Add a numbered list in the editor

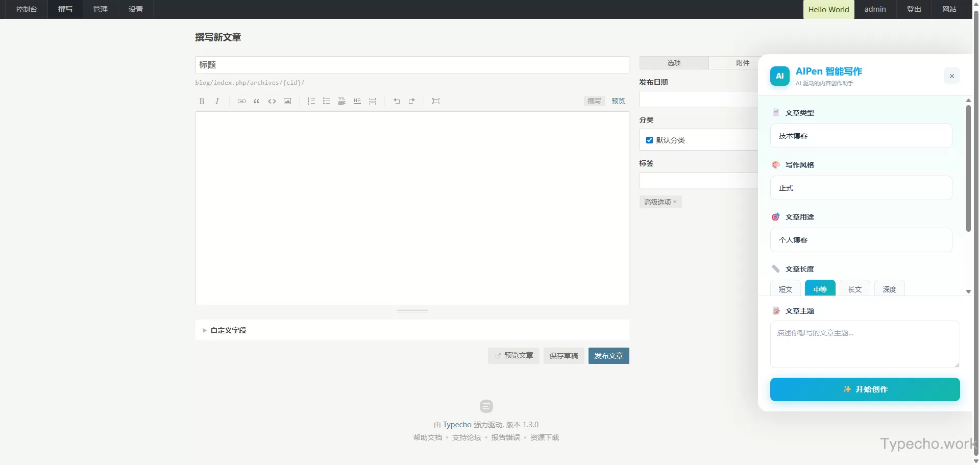pyautogui.click(x=311, y=101)
